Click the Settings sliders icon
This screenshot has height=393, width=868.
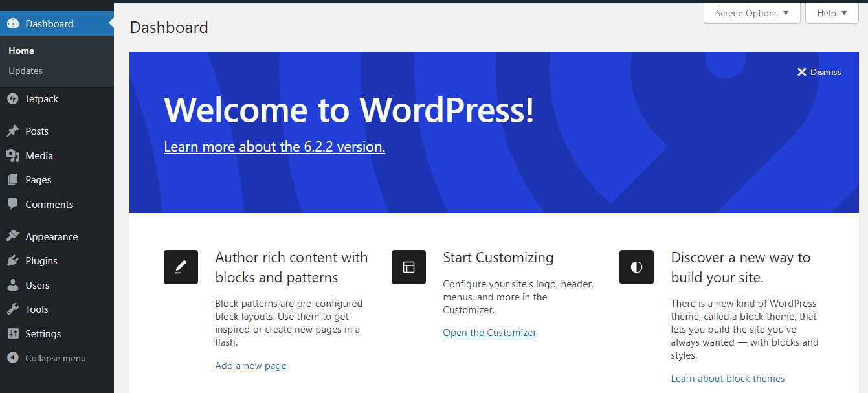(x=13, y=333)
